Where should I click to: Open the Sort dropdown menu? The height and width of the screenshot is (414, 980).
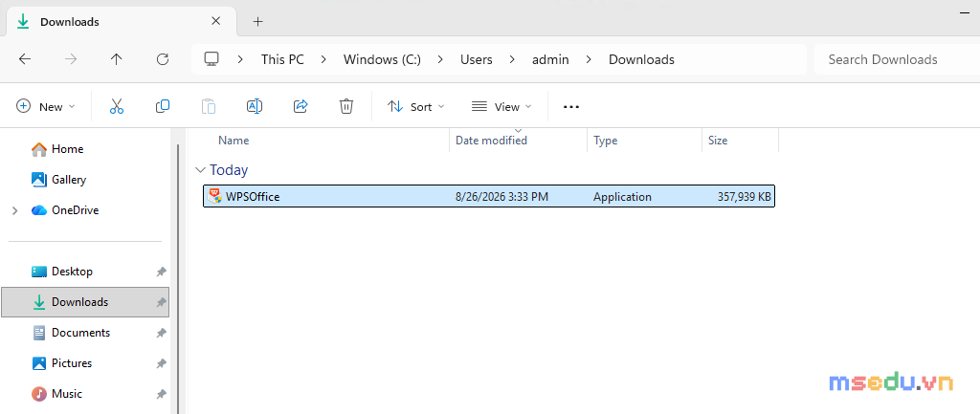point(415,106)
